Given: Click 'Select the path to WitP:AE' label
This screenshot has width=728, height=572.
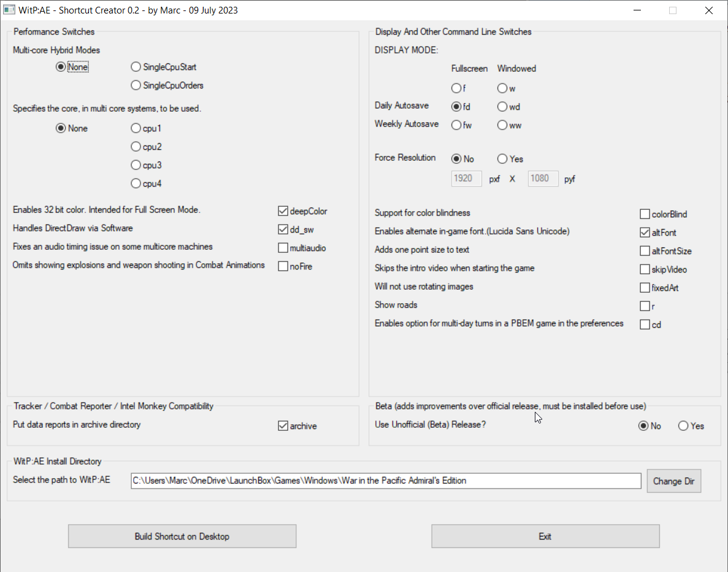Looking at the screenshot, I should coord(61,479).
